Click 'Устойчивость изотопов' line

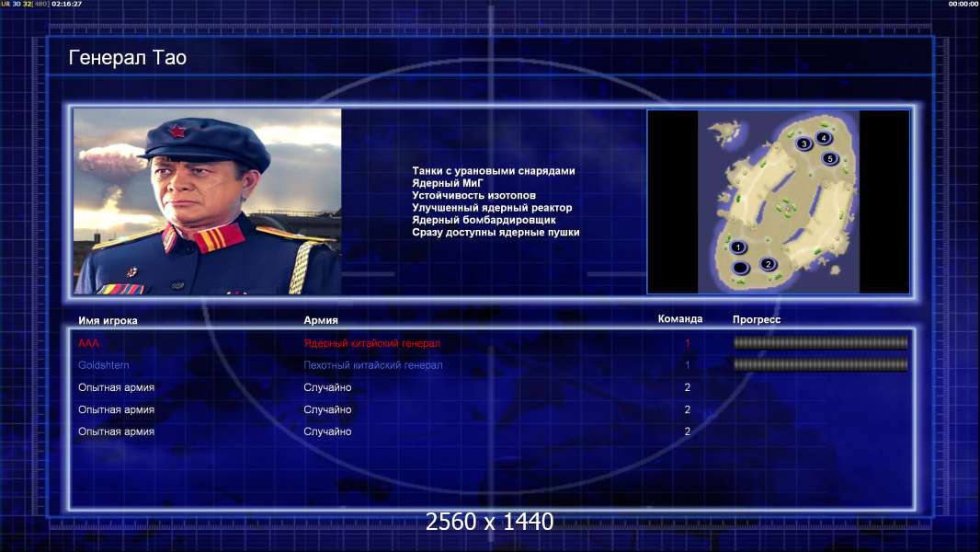coord(473,195)
